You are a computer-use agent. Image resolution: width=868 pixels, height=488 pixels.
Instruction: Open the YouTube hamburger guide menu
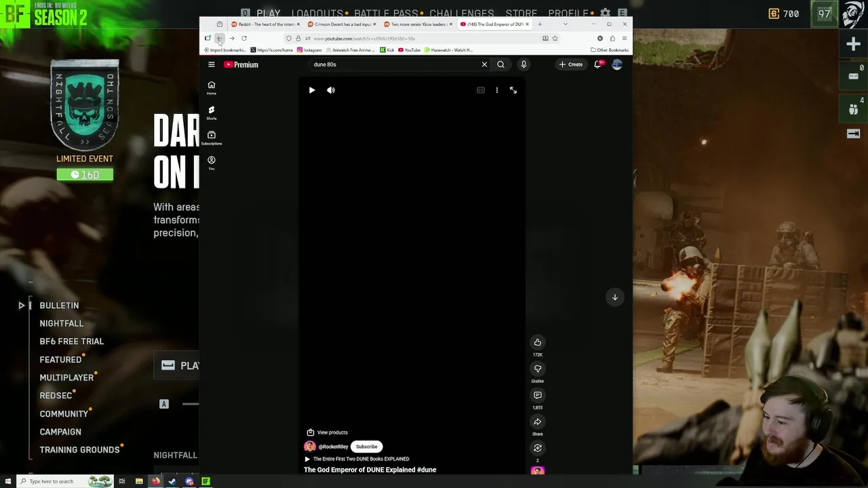click(x=212, y=64)
